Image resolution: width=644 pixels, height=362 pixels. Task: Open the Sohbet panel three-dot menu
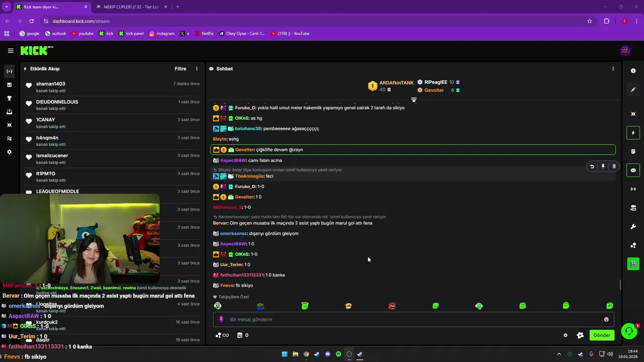pos(613,69)
